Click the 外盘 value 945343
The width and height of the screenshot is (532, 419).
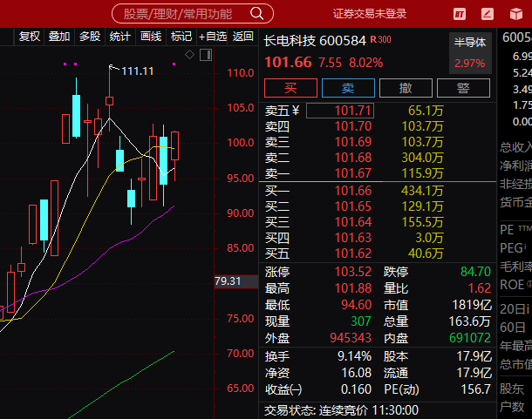tap(351, 338)
